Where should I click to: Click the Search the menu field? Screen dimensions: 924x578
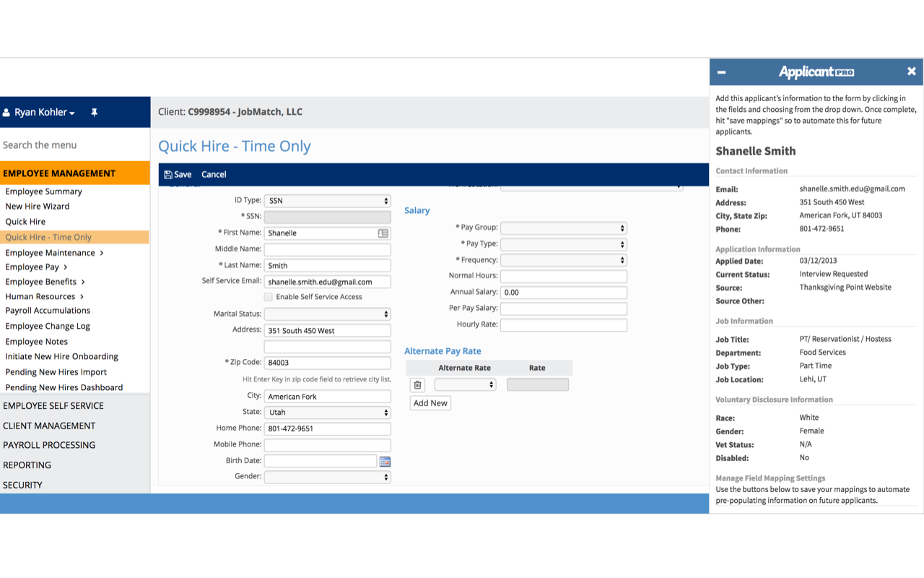point(74,145)
